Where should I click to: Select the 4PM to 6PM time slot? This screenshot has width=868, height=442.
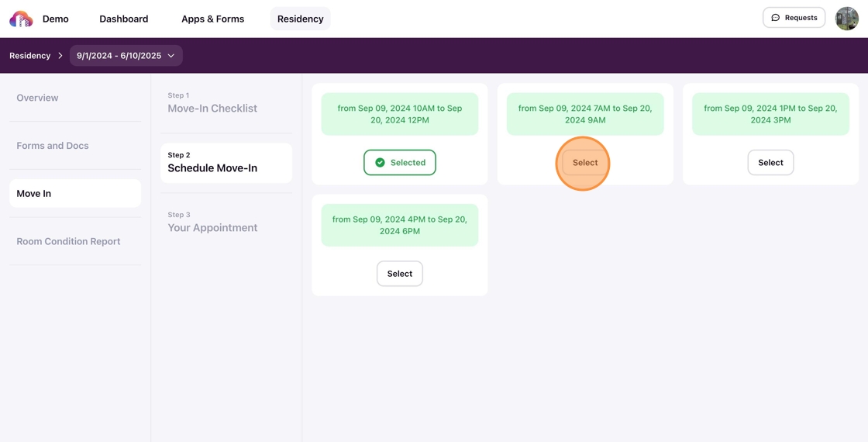tap(400, 274)
